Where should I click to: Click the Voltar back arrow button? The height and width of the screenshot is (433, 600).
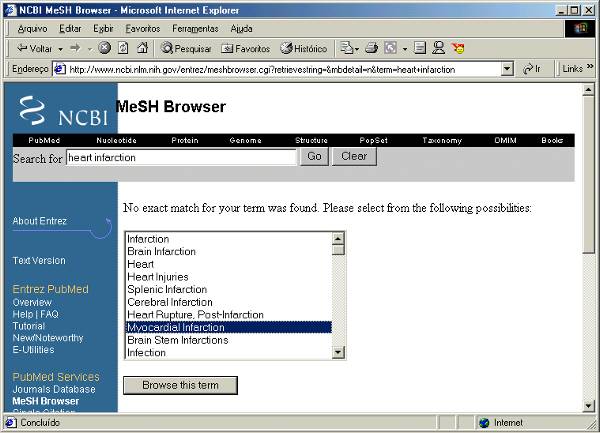point(35,48)
